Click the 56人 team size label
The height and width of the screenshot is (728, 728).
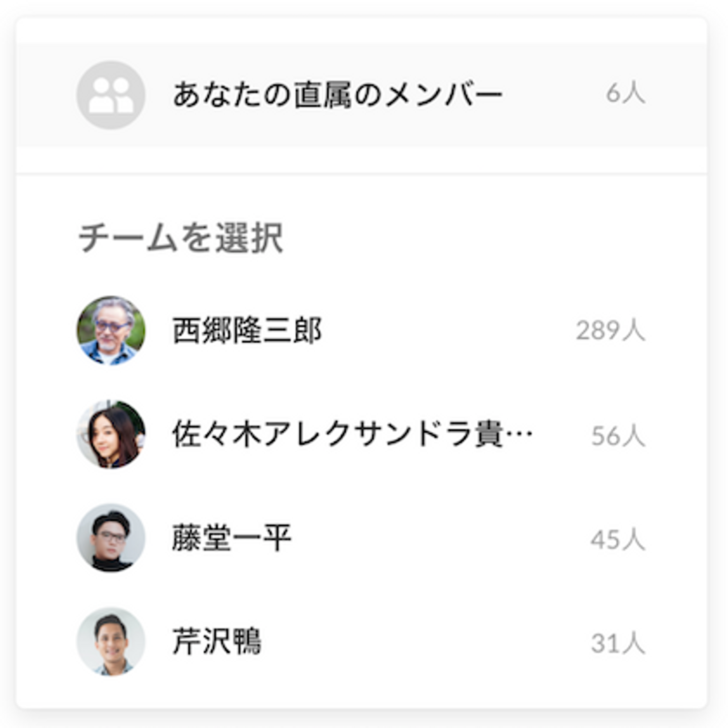click(x=618, y=435)
